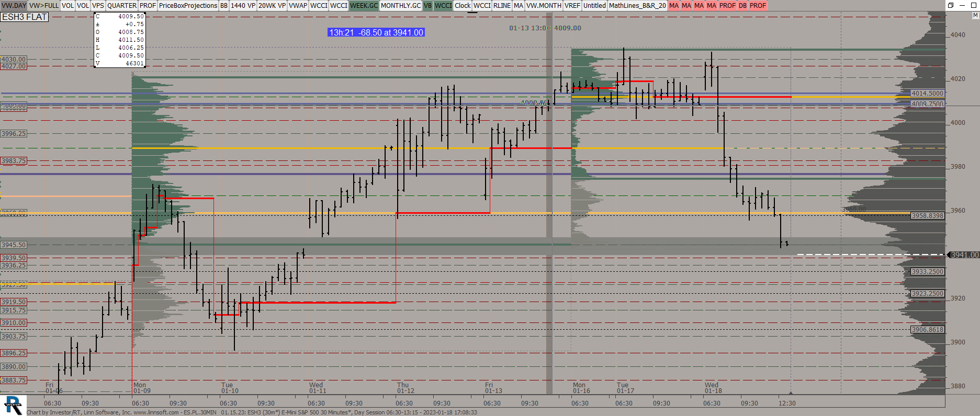Select the MathLines_B&R_20 button
This screenshot has height=416, width=980.
(637, 6)
